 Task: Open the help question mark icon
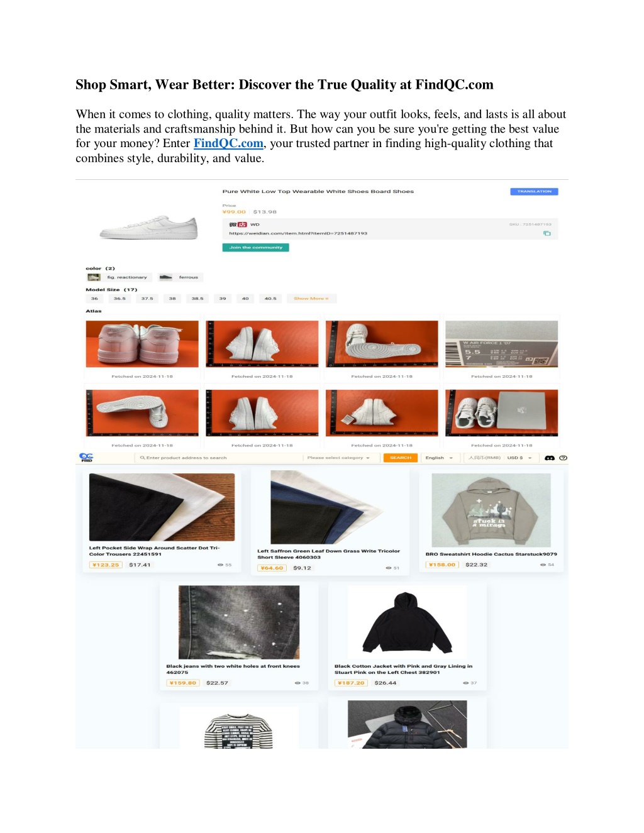click(563, 458)
